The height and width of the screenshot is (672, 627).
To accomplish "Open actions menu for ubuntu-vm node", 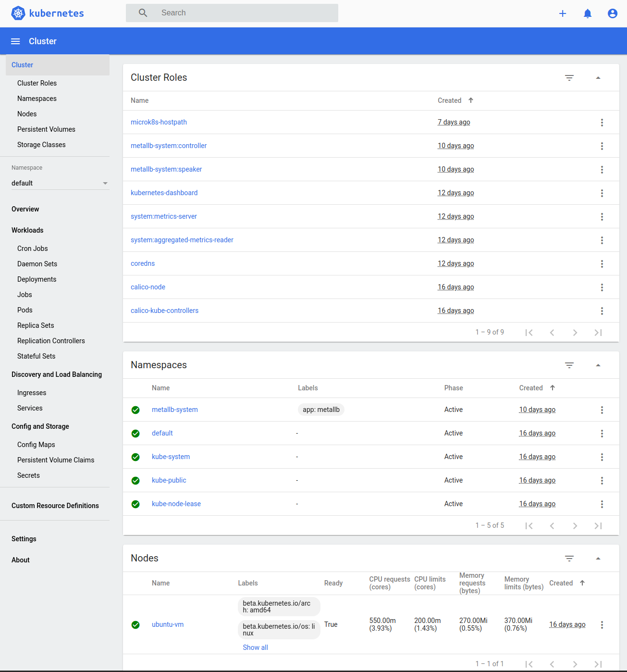I will pyautogui.click(x=602, y=625).
